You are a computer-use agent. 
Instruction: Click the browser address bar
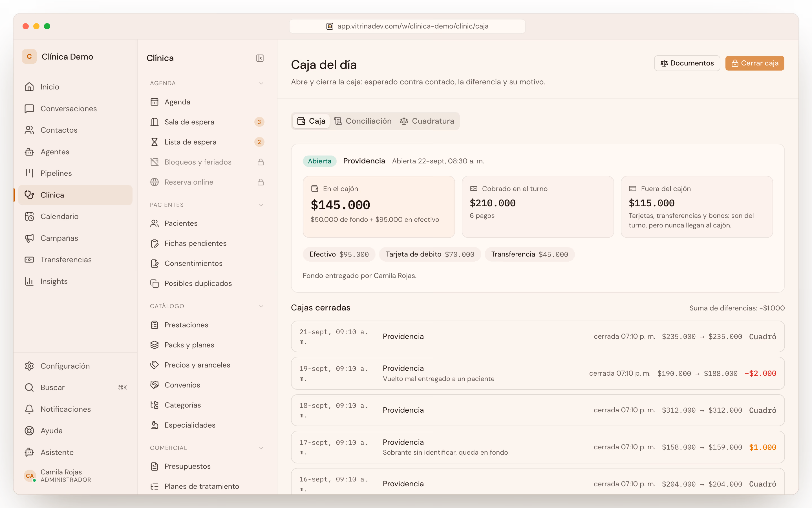[407, 26]
